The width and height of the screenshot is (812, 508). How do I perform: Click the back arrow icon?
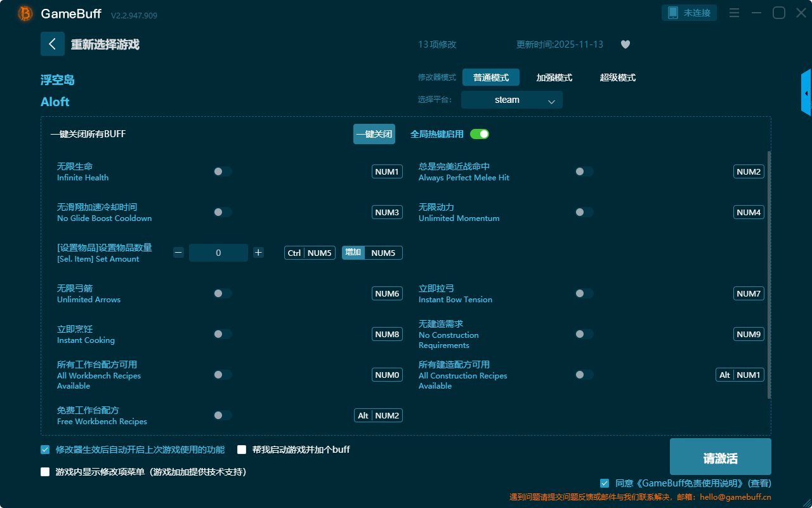click(x=53, y=44)
